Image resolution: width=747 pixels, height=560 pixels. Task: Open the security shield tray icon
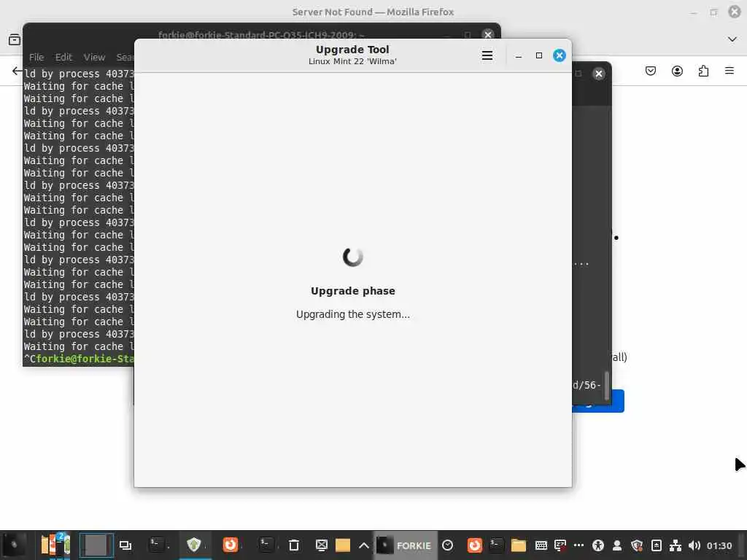coord(637,545)
